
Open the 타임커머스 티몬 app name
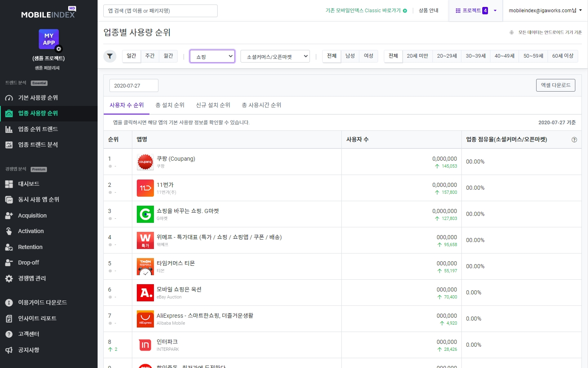[176, 263]
